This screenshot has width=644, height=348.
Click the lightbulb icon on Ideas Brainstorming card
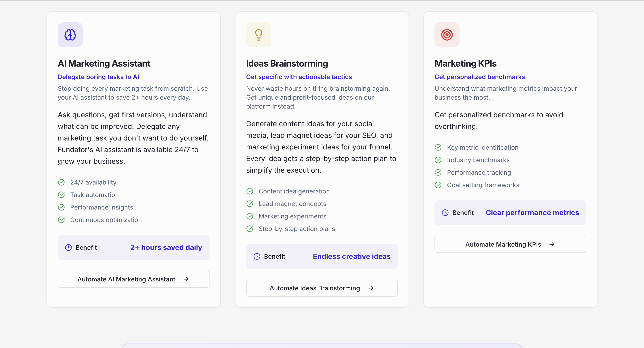[x=258, y=35]
